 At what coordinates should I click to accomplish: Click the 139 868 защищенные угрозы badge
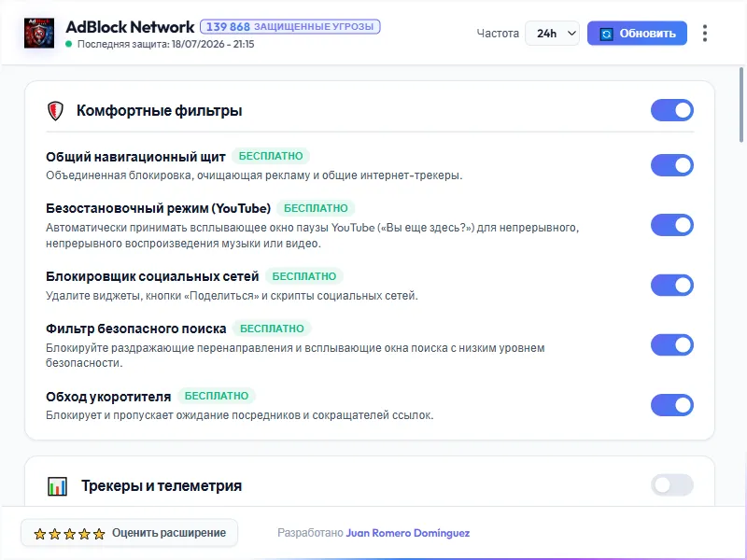290,27
